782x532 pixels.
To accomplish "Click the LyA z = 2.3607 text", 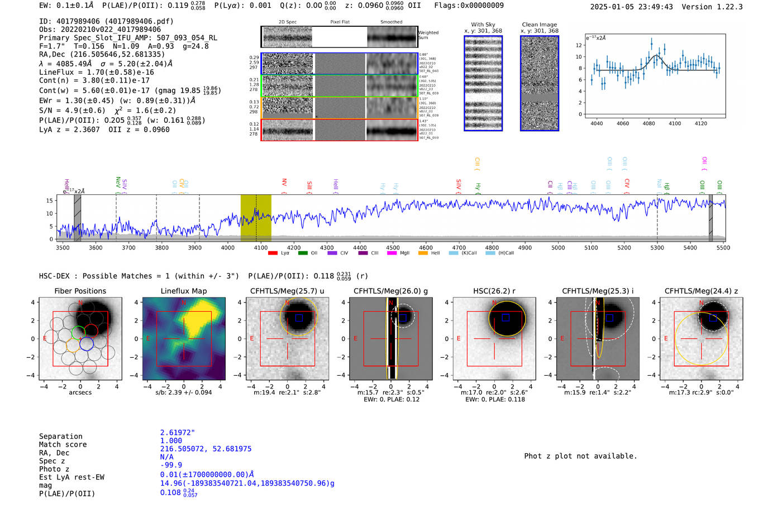I will [x=69, y=130].
